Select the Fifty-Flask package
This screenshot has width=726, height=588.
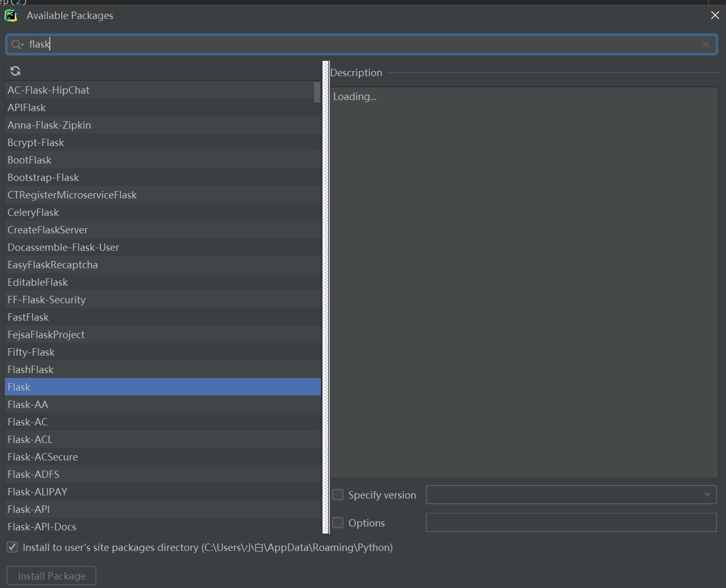point(163,352)
